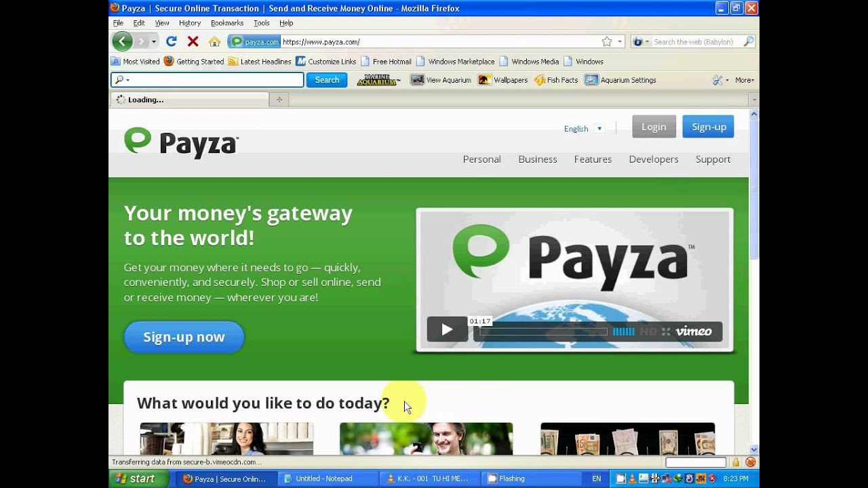868x488 pixels.
Task: Stop loading with the red X icon
Action: [x=193, y=41]
